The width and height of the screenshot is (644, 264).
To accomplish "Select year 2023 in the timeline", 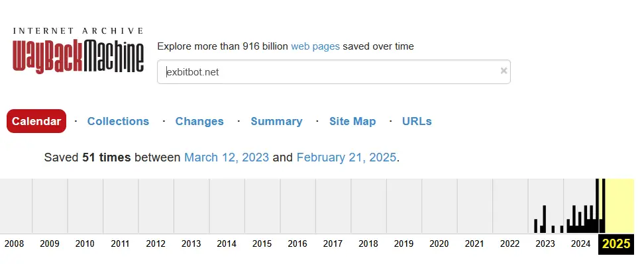I will pos(545,244).
